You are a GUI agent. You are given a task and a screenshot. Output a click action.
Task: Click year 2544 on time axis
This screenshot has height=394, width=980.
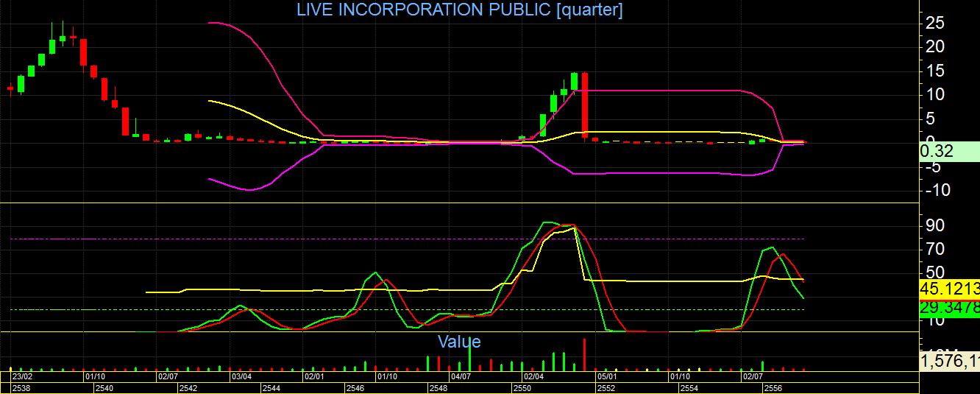tap(271, 387)
